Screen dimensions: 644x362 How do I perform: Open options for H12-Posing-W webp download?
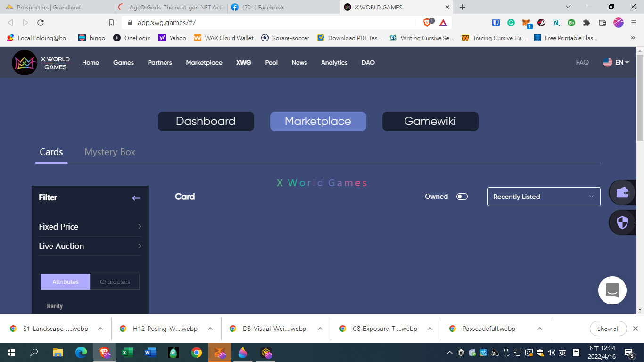(210, 329)
